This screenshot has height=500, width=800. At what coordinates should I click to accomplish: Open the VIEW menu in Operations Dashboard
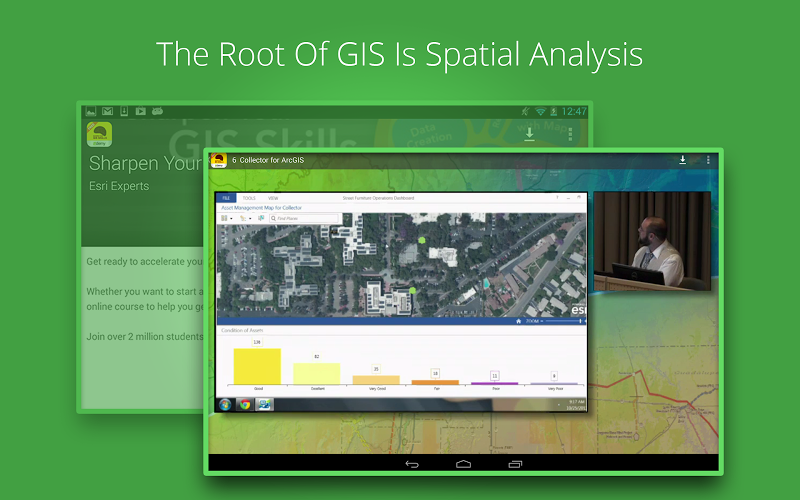pyautogui.click(x=273, y=198)
